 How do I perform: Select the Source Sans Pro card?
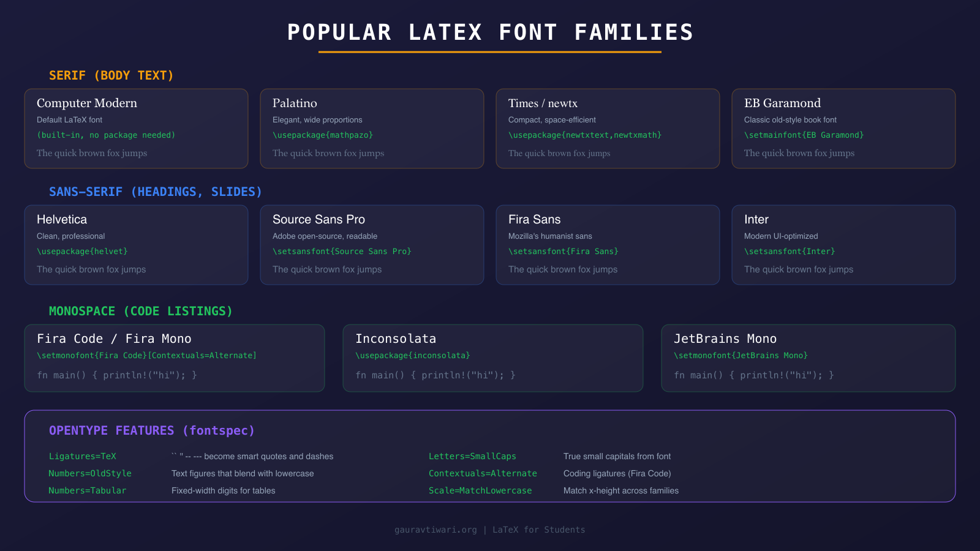click(x=372, y=245)
